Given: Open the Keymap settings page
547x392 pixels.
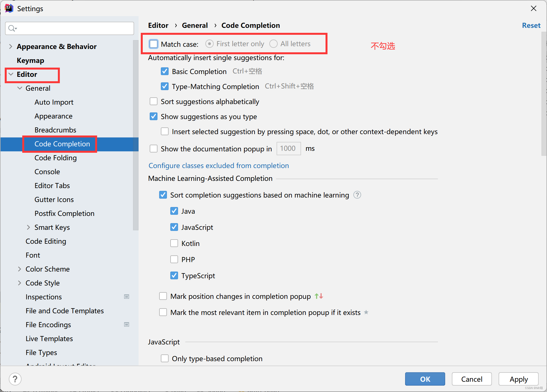Looking at the screenshot, I should tap(30, 60).
